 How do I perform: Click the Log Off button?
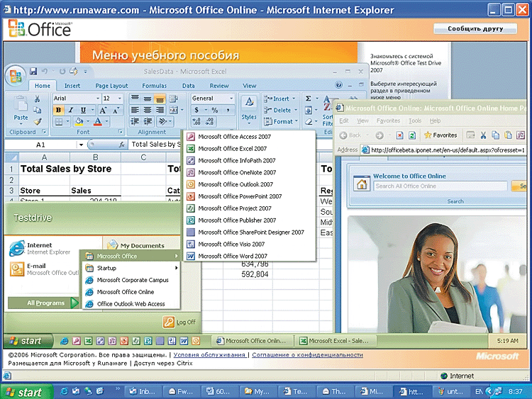tap(179, 322)
